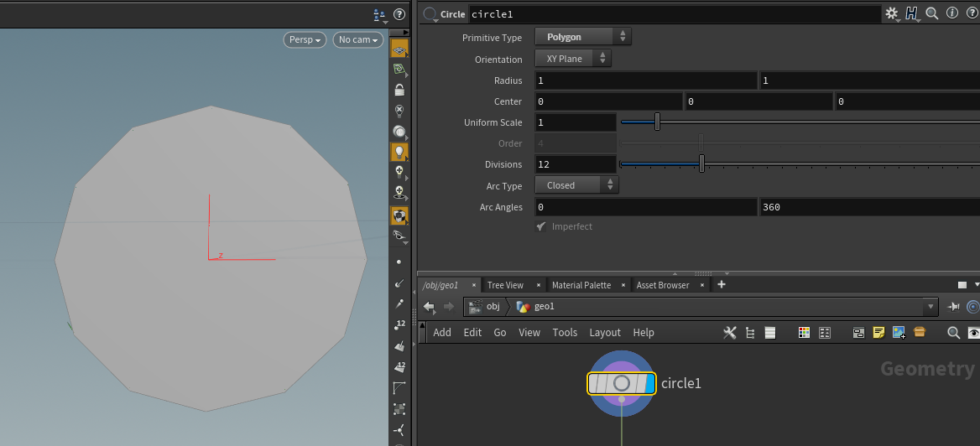Screen dimensions: 980x446
Task: Open the Add menu
Action: pyautogui.click(x=442, y=332)
